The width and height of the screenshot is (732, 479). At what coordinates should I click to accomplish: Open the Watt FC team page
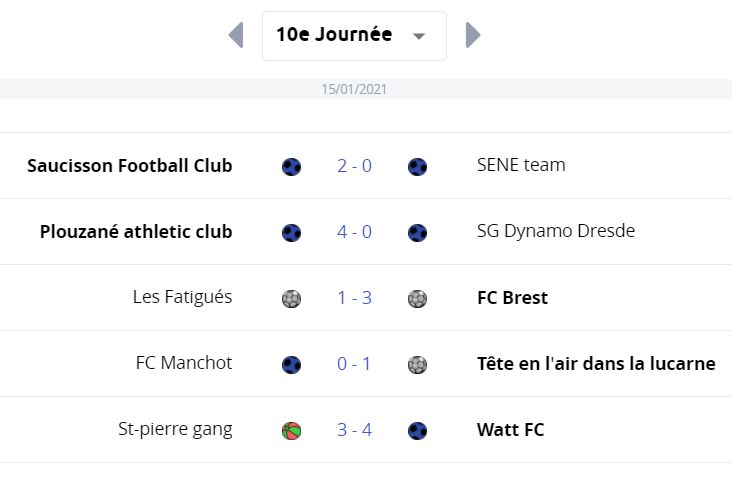[510, 430]
